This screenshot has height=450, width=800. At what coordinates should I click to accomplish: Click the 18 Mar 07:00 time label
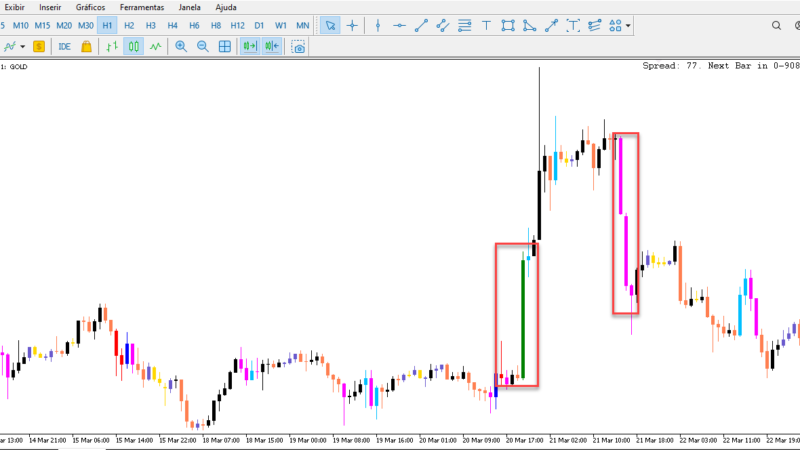[221, 440]
